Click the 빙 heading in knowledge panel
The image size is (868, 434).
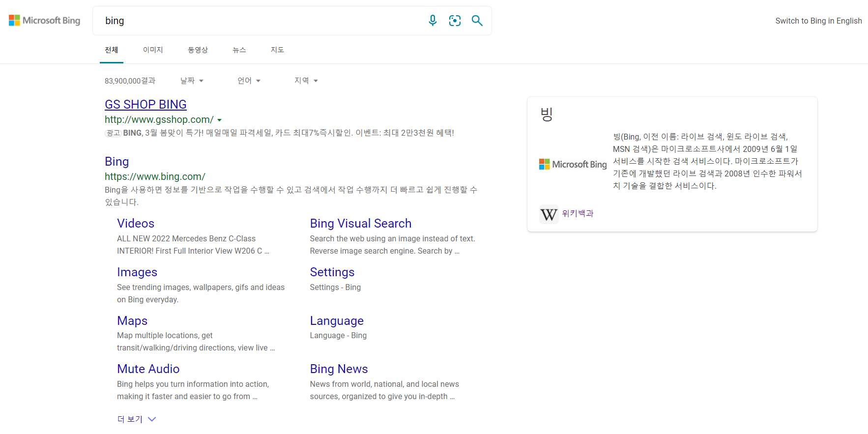[547, 115]
